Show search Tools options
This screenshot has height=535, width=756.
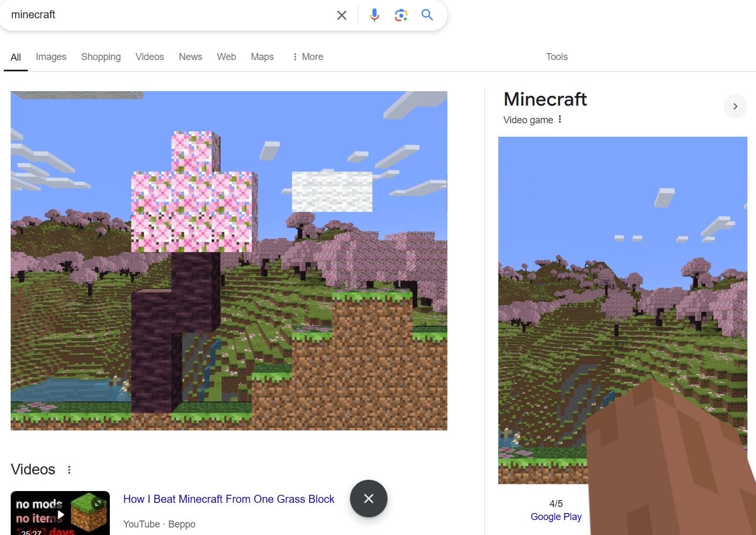[x=556, y=56]
